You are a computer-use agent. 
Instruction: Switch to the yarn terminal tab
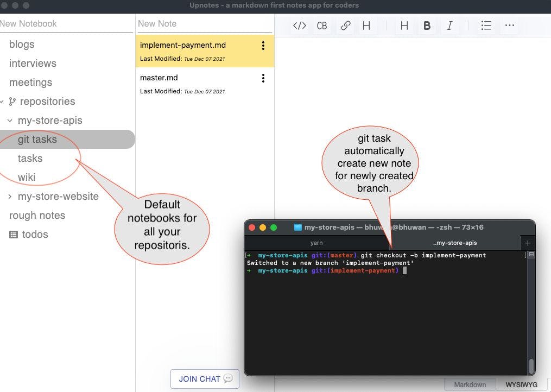click(316, 243)
